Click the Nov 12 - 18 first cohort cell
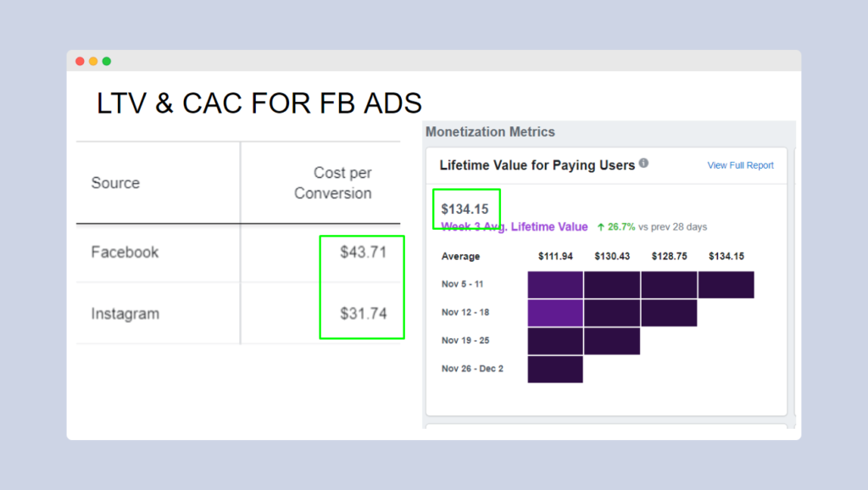Screen dimensions: 868x490 pos(555,313)
